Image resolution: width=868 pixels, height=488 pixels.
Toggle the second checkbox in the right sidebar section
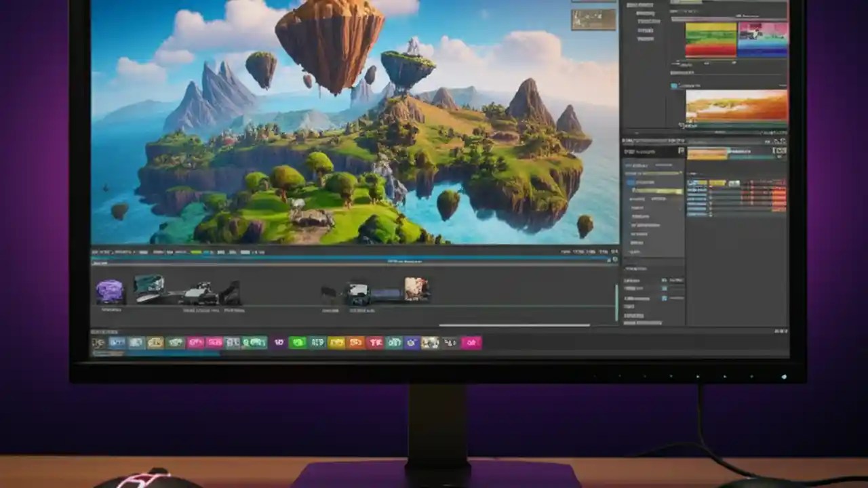pos(665,298)
